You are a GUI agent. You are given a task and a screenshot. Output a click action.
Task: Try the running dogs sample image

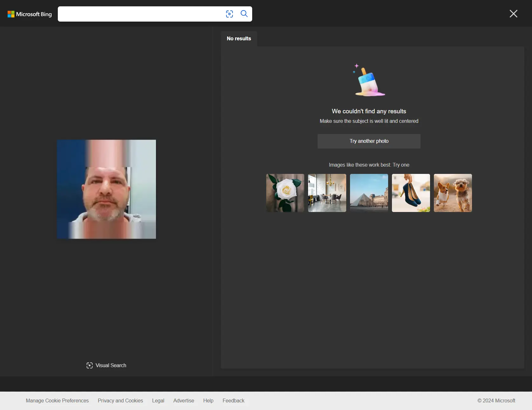(453, 193)
